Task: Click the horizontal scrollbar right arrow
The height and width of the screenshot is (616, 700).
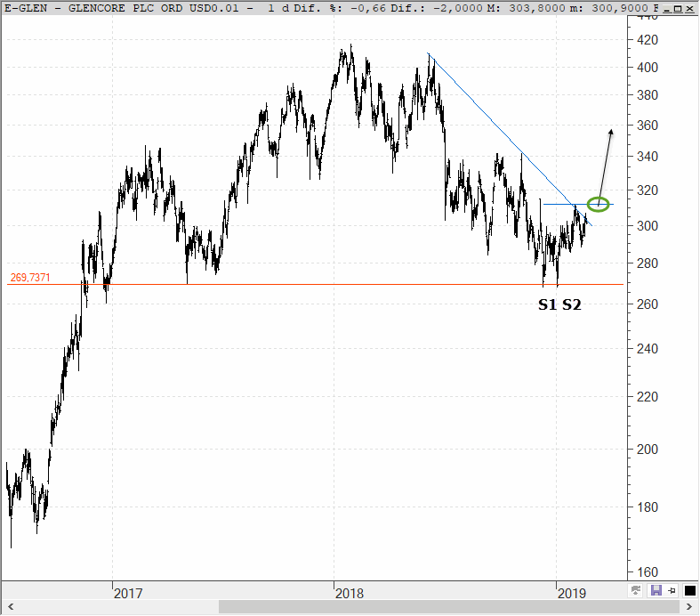Action: coord(689,606)
